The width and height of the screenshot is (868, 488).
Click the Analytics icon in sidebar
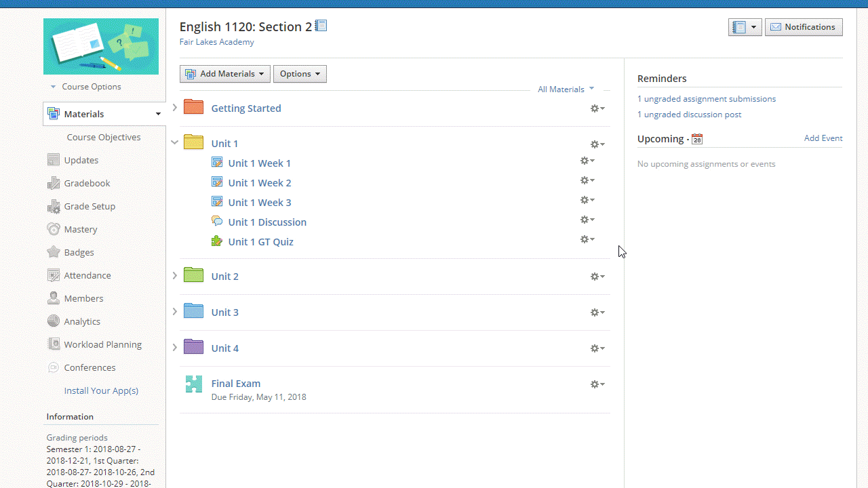tap(54, 321)
